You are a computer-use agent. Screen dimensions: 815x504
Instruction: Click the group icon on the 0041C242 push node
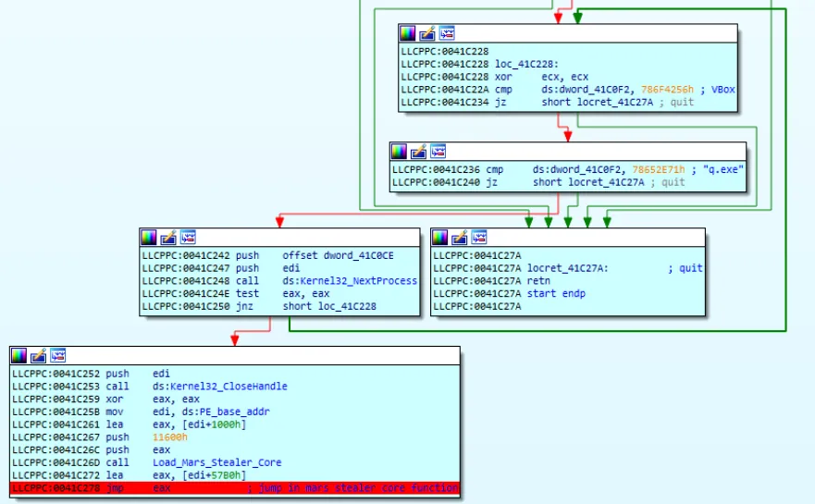(x=188, y=238)
